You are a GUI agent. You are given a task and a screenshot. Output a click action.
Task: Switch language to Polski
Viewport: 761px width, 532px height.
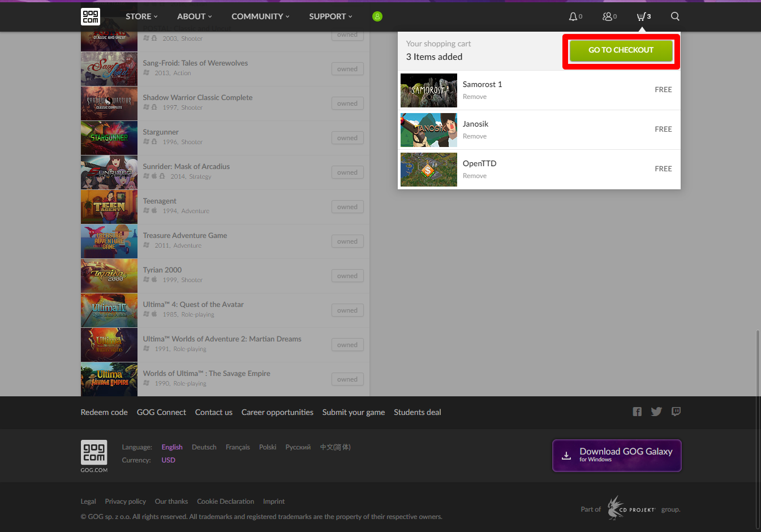coord(268,447)
